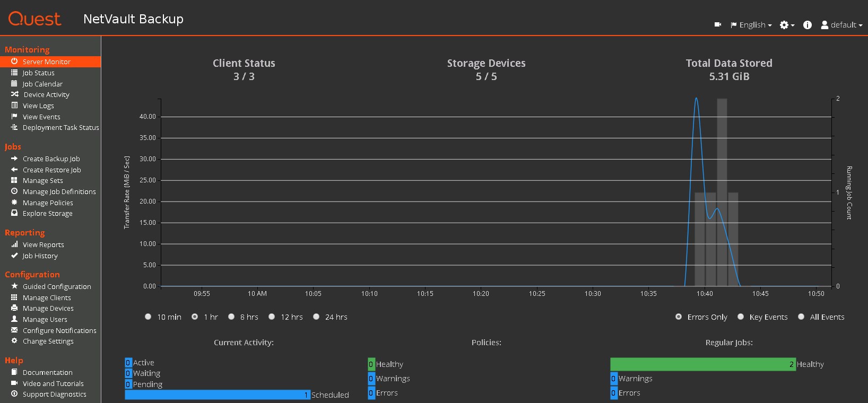
Task: Click the video camera icon in header
Action: 717,24
